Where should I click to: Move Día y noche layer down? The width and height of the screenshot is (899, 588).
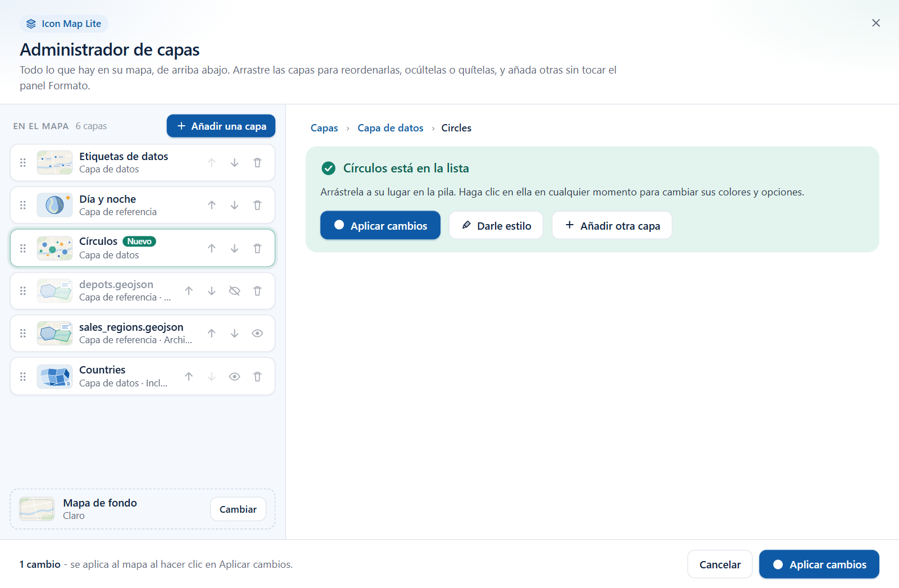pos(234,206)
